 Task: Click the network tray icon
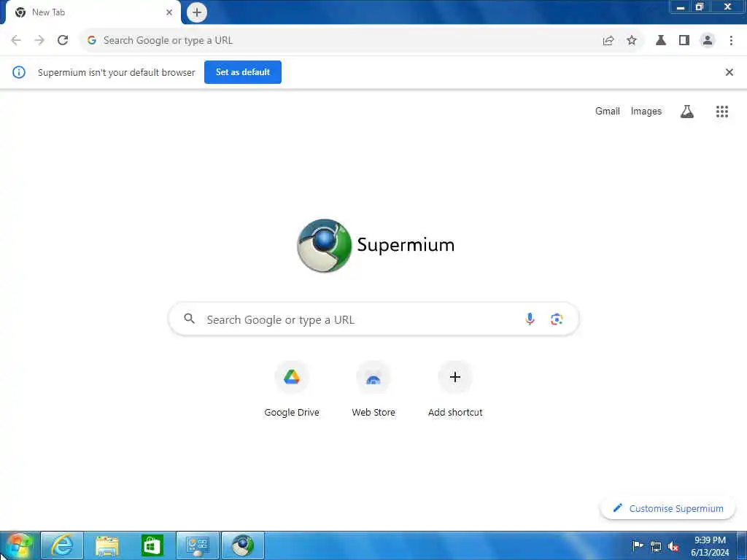[x=656, y=547]
